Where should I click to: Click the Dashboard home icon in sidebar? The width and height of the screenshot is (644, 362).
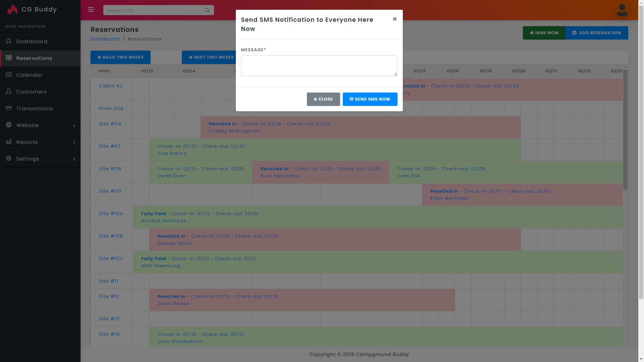pos(9,41)
